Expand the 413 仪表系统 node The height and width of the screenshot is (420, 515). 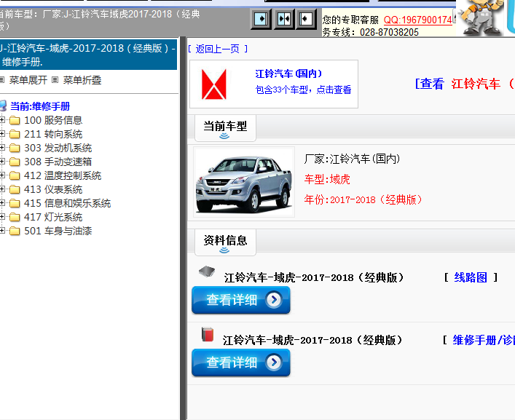(2, 189)
